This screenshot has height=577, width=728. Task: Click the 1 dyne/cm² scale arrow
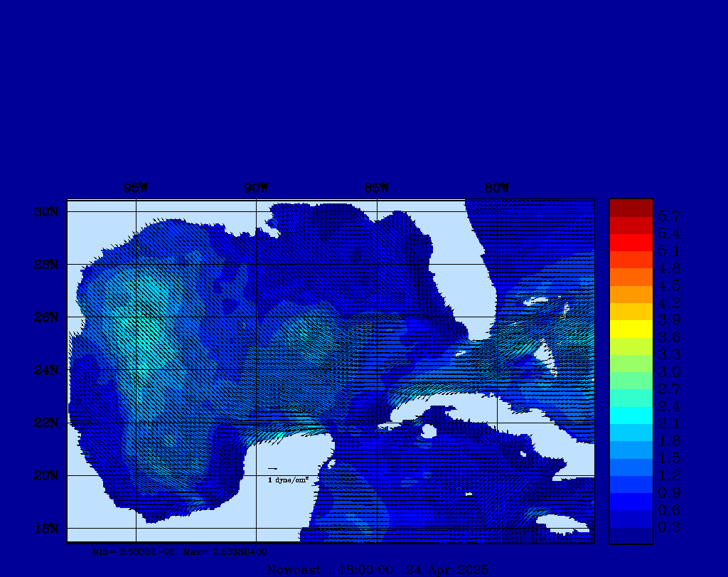tap(272, 469)
